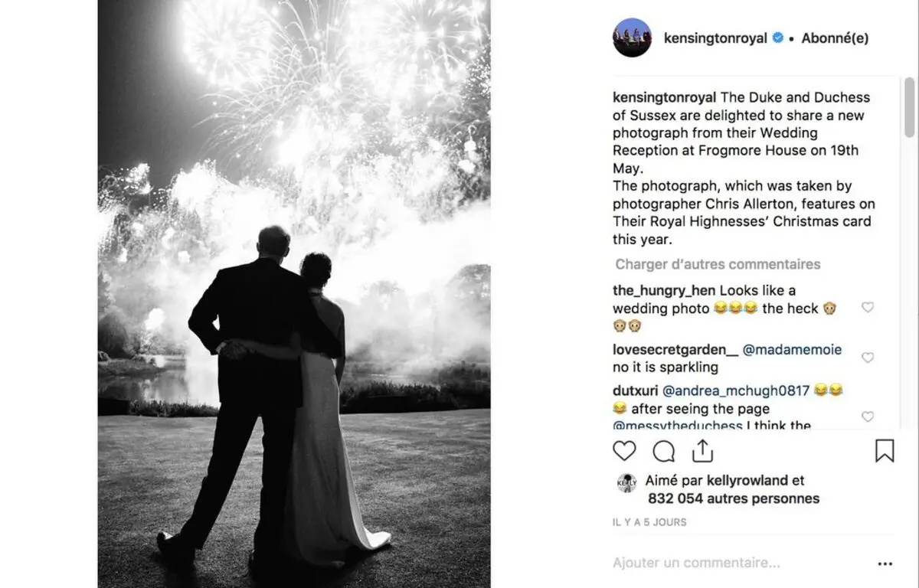Click the comments panel scrollbar thumb

[909, 107]
